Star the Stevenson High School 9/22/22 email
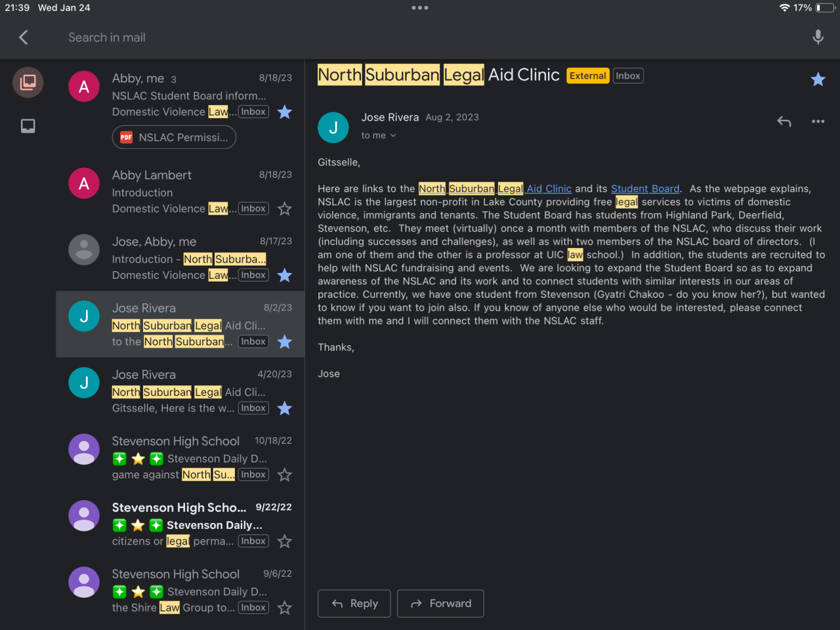840x630 pixels. tap(285, 541)
